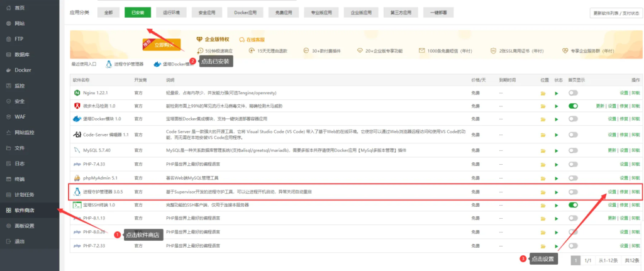The height and width of the screenshot is (271, 644).
Task: Click the 安全 shield icon in sidebar
Action: click(x=9, y=101)
